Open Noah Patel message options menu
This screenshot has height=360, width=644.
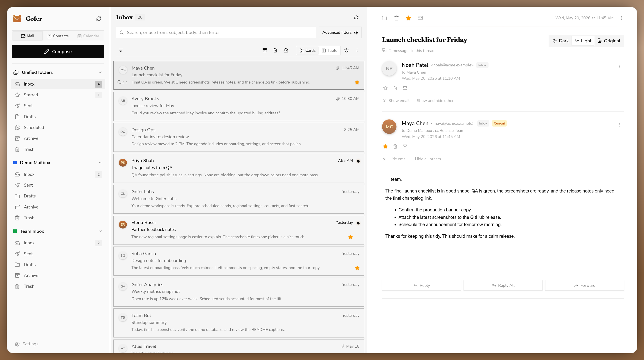click(x=619, y=67)
